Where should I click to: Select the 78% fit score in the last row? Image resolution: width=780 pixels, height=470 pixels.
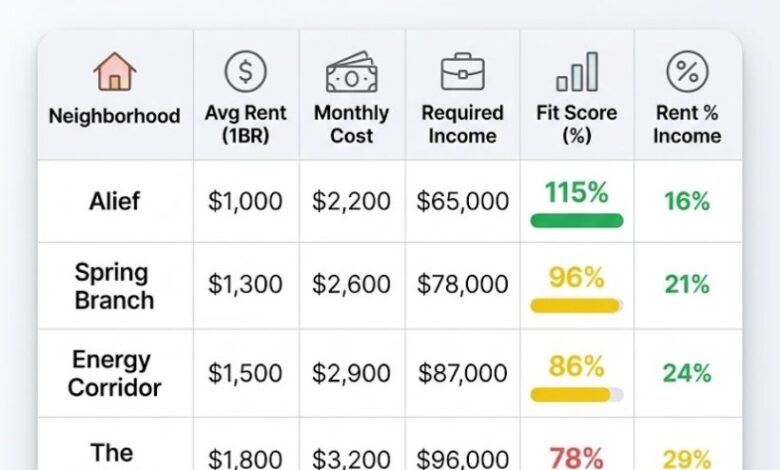point(577,459)
